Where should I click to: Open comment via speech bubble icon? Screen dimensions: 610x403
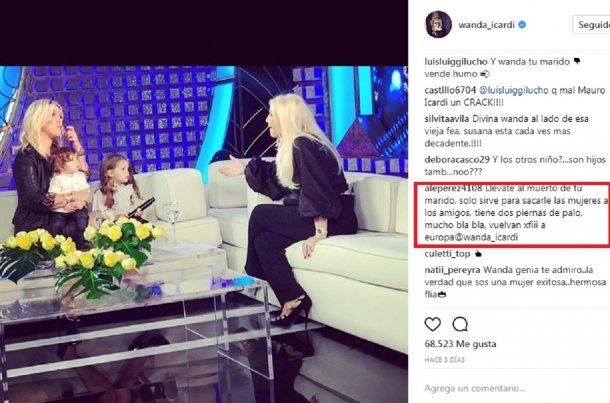coord(460,324)
